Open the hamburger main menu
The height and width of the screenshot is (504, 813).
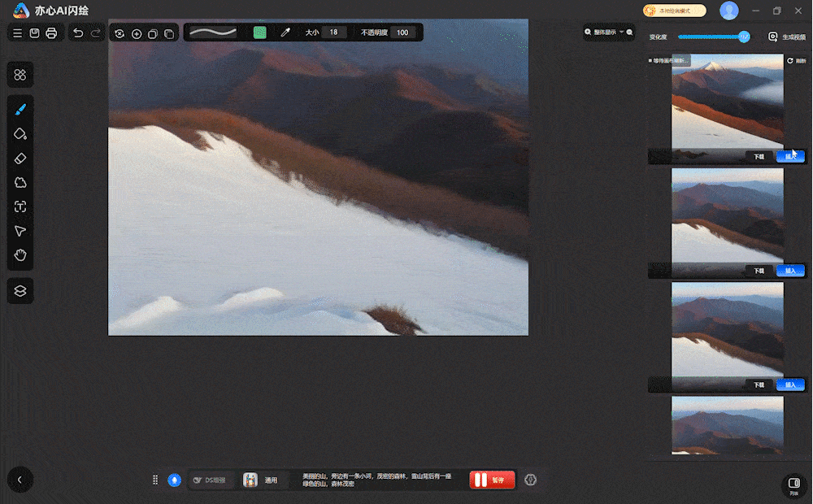point(17,33)
